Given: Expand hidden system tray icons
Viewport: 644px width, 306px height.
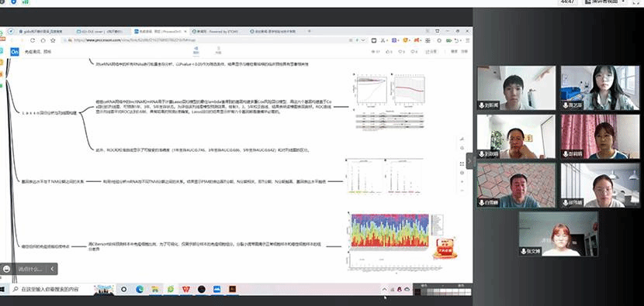Looking at the screenshot, I should pyautogui.click(x=384, y=289).
